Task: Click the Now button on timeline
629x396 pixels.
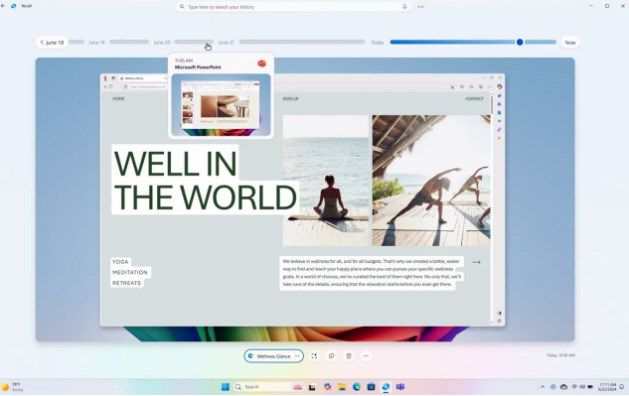Action: tap(570, 42)
